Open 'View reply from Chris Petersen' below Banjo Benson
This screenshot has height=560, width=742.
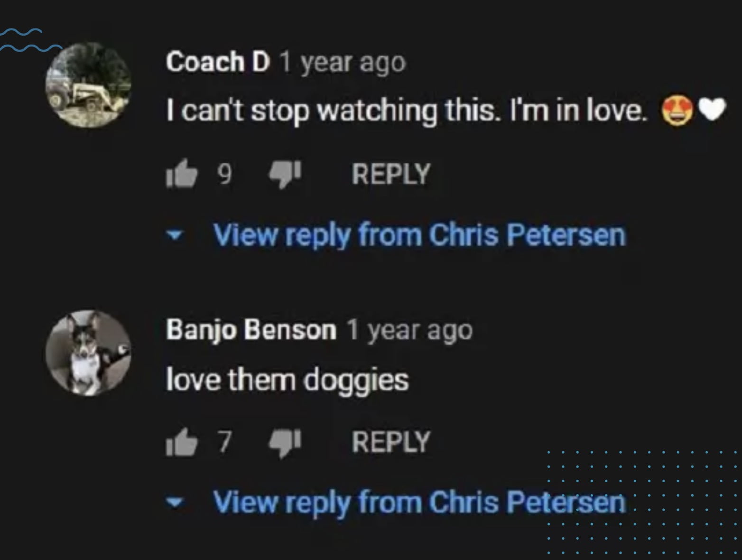(419, 502)
